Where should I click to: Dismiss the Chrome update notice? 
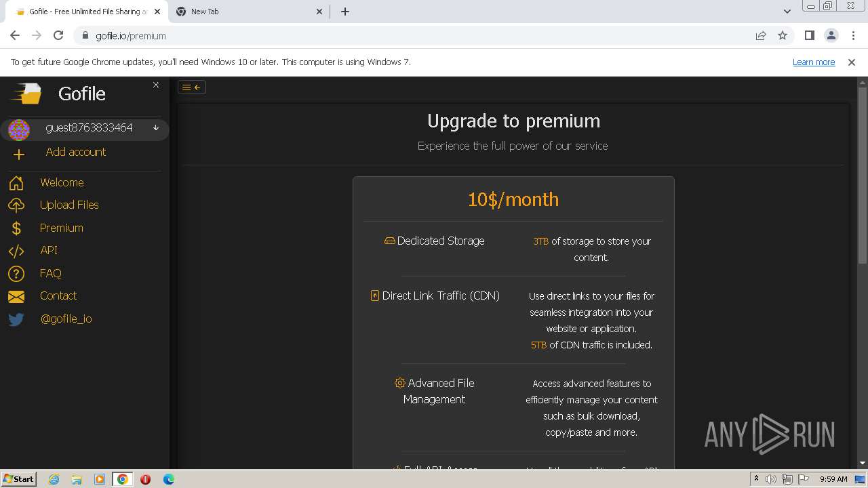coord(852,62)
